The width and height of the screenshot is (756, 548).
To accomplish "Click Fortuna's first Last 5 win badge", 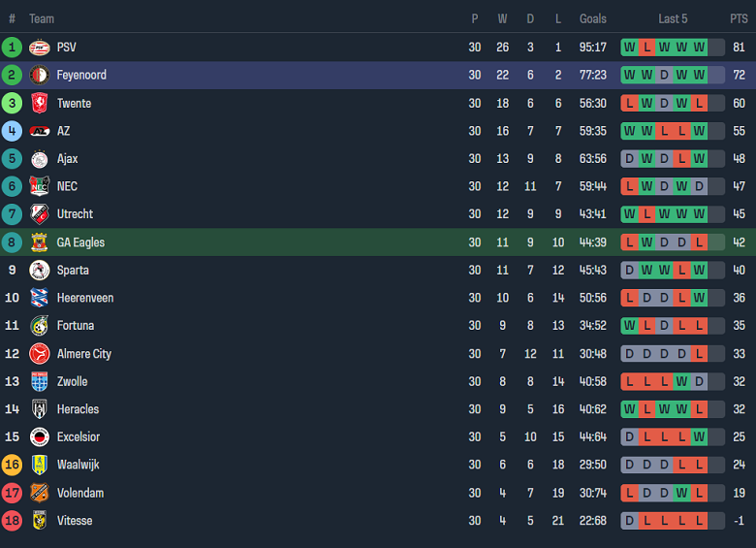I will (x=629, y=326).
